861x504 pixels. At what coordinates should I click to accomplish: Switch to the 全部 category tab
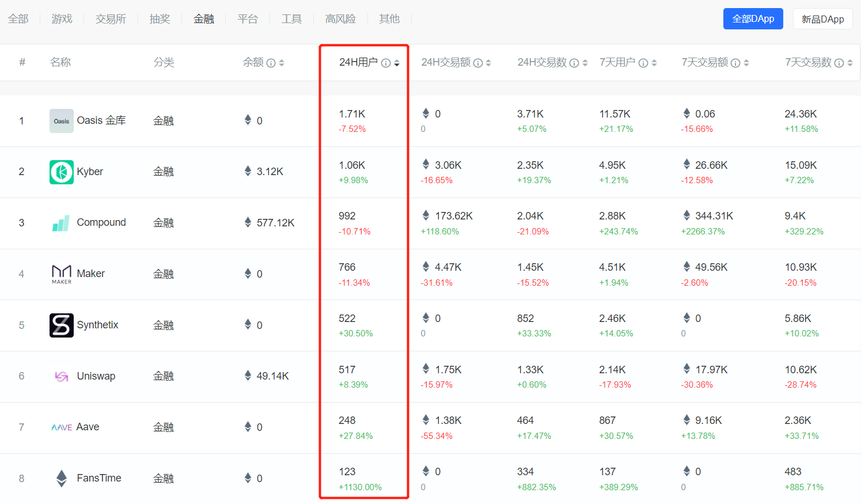pos(18,19)
